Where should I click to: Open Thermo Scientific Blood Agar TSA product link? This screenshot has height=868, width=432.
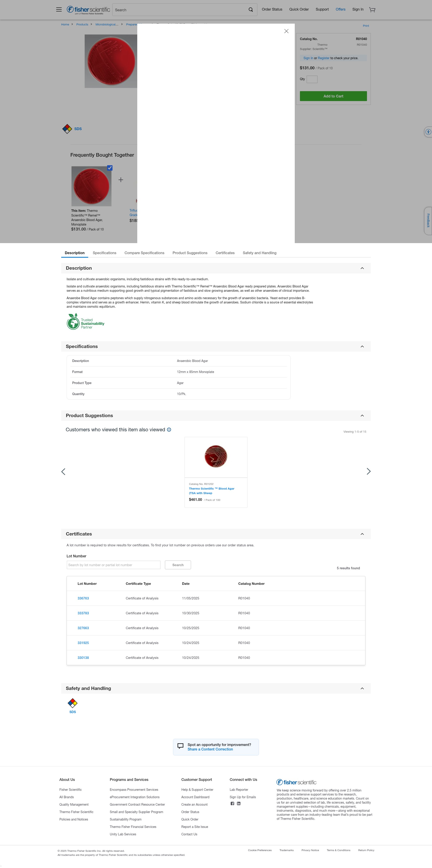[x=211, y=491]
